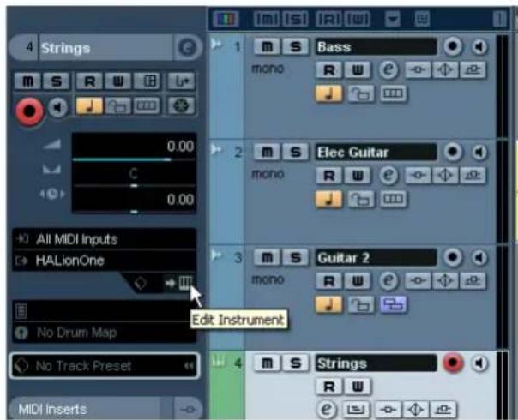518x420 pixels.
Task: Toggle monitor on Bass track
Action: point(479,46)
